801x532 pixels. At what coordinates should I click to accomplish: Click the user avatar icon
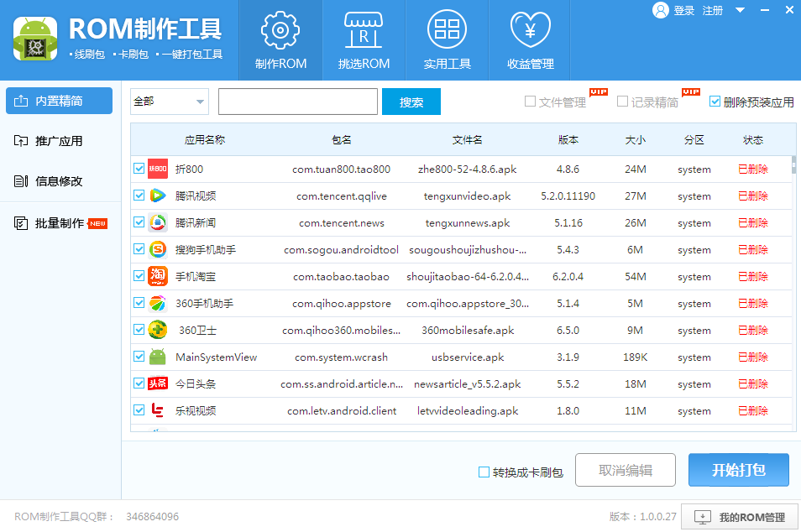click(661, 10)
